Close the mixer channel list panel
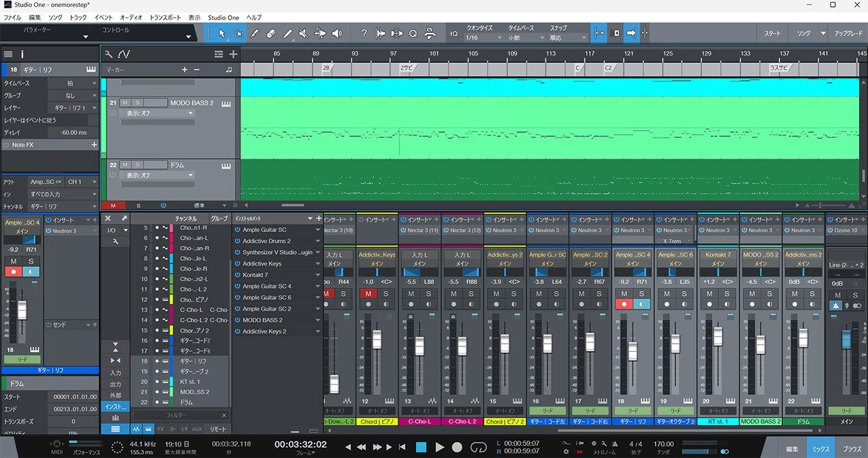 point(107,218)
